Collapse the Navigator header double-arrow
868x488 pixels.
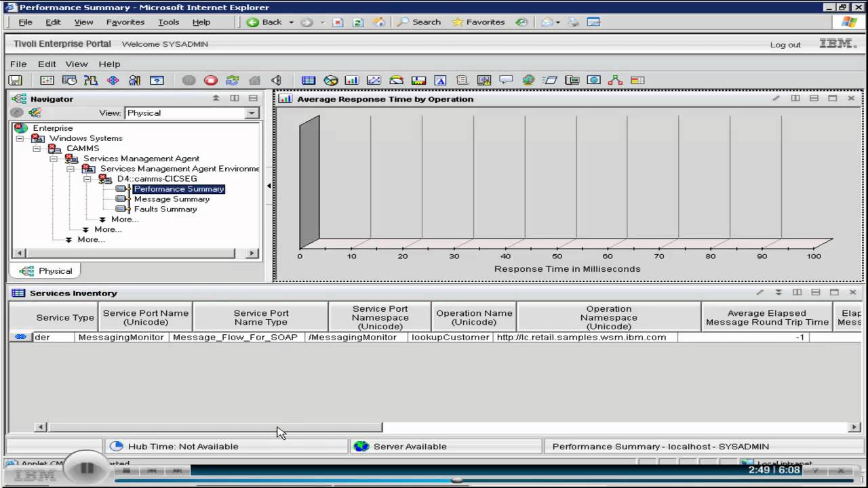point(216,98)
